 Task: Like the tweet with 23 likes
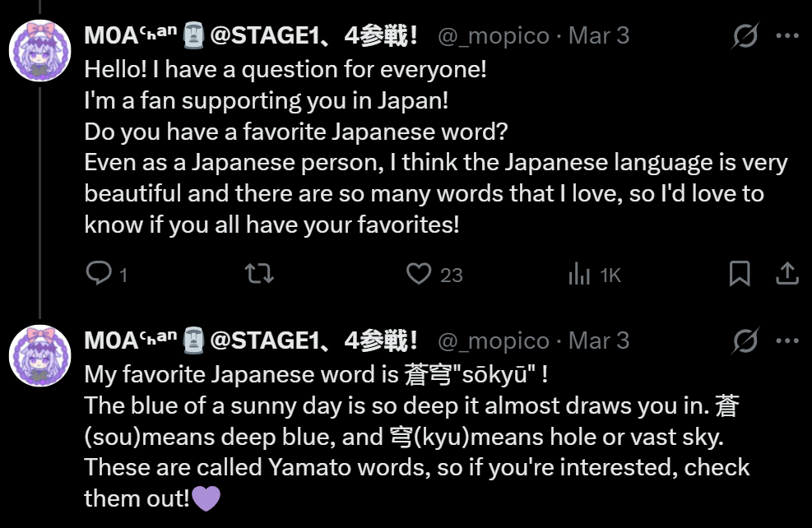click(x=420, y=273)
